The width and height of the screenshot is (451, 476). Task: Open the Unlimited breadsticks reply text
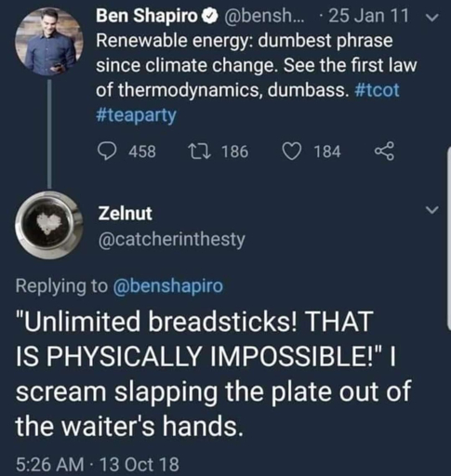point(213,374)
